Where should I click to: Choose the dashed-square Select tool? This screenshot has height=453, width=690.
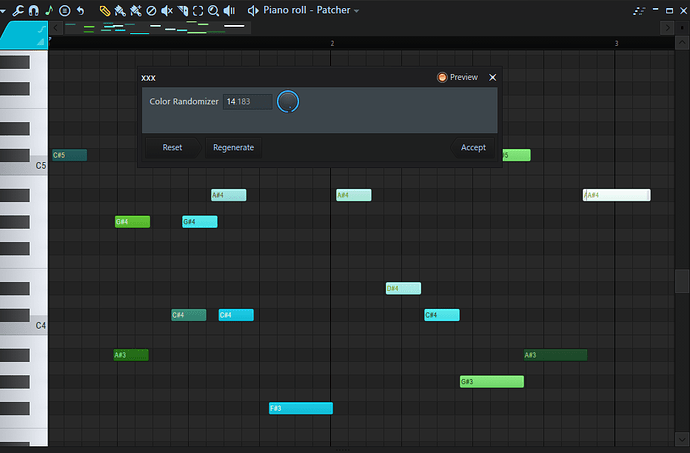point(198,10)
